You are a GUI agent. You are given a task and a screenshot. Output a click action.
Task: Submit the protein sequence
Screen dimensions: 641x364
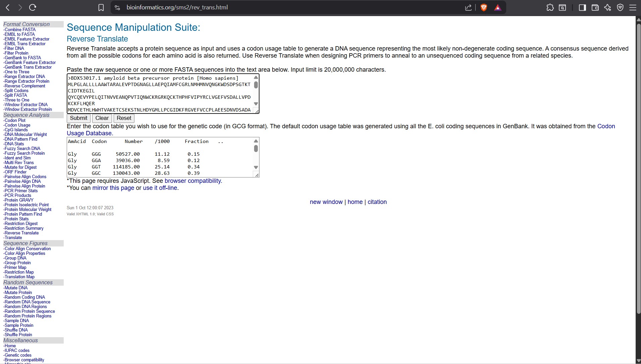coord(78,118)
